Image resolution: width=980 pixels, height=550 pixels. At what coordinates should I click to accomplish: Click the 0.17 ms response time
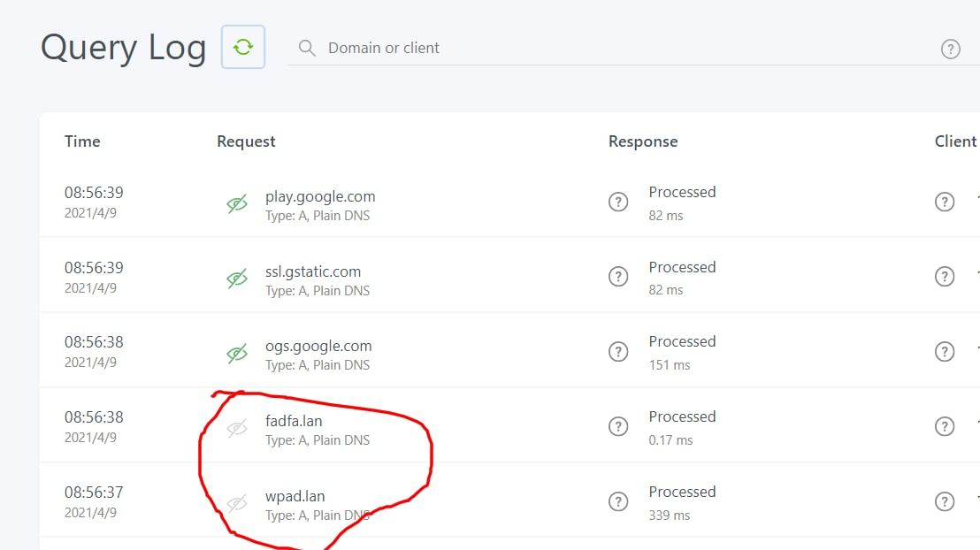pos(670,440)
